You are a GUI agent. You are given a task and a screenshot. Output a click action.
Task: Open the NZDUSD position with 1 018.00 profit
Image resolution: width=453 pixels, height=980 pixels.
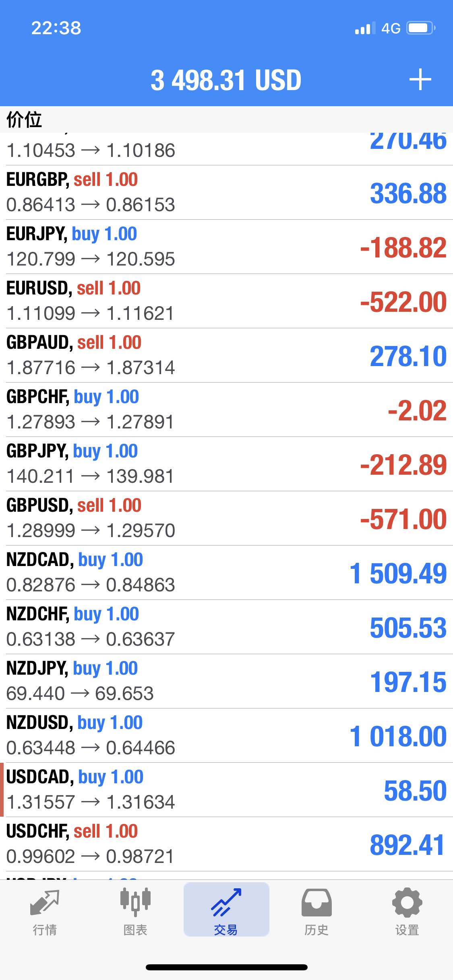[x=226, y=735]
